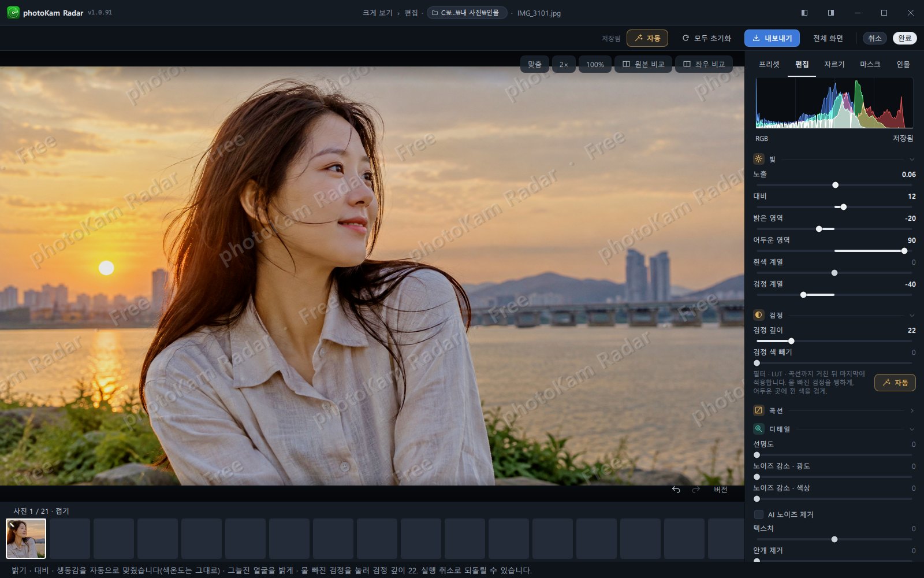Image resolution: width=924 pixels, height=578 pixels.
Task: Toggle the 원본 비교 view
Action: (x=643, y=64)
